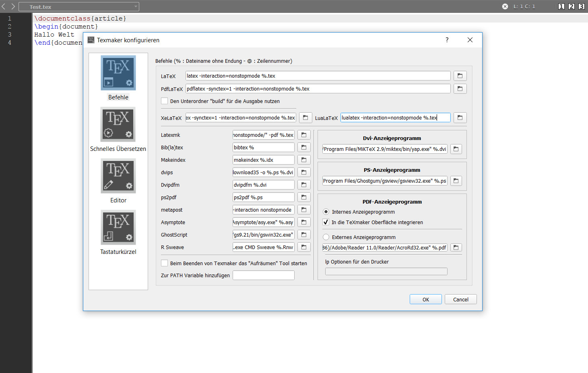Browse for the Latexmk executable

(304, 135)
